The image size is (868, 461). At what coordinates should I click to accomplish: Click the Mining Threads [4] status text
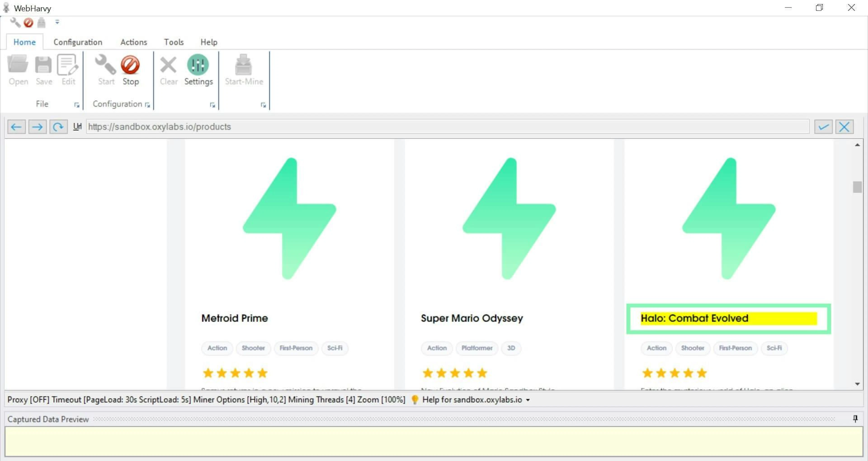point(321,400)
